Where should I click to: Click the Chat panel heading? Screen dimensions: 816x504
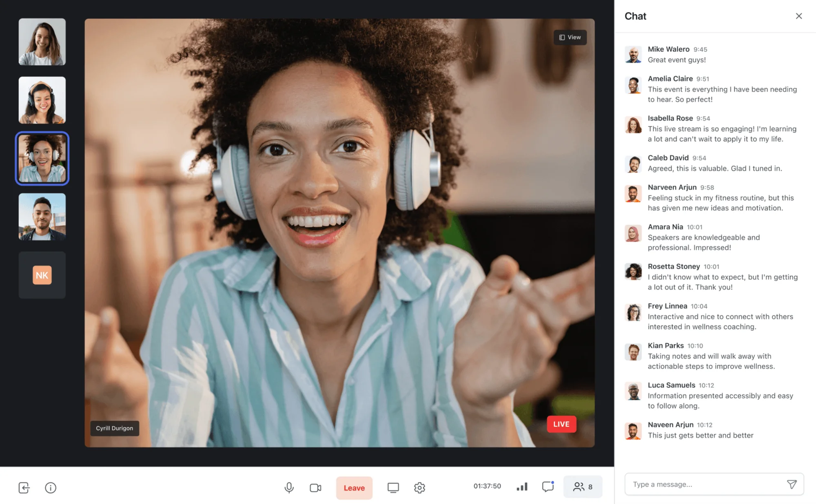(x=635, y=16)
